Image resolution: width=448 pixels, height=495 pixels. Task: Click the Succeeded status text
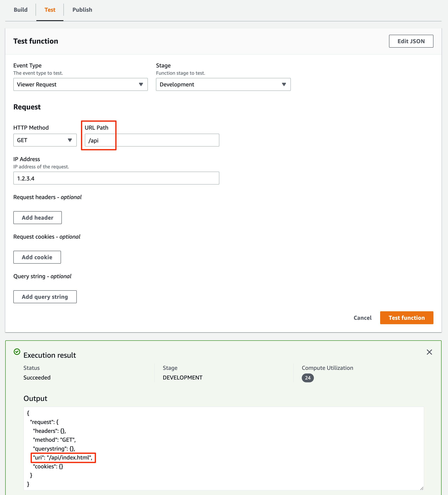(37, 378)
